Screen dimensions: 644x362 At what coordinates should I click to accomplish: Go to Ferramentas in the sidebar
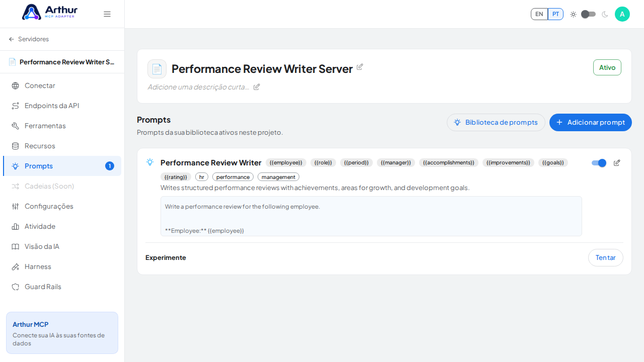coord(62,126)
